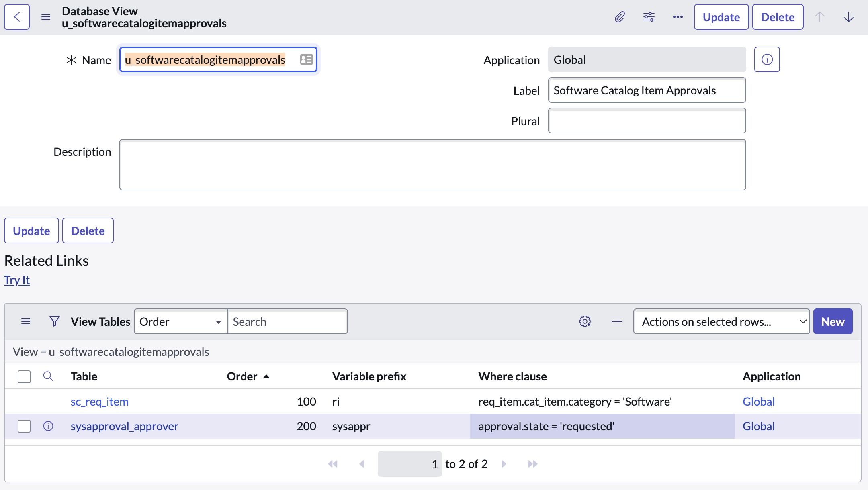Sort by the Order column header
The image size is (868, 490).
click(x=242, y=376)
